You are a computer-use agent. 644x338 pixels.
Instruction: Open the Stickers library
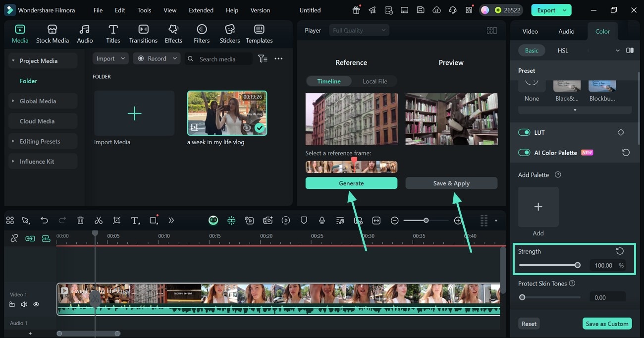click(x=230, y=34)
